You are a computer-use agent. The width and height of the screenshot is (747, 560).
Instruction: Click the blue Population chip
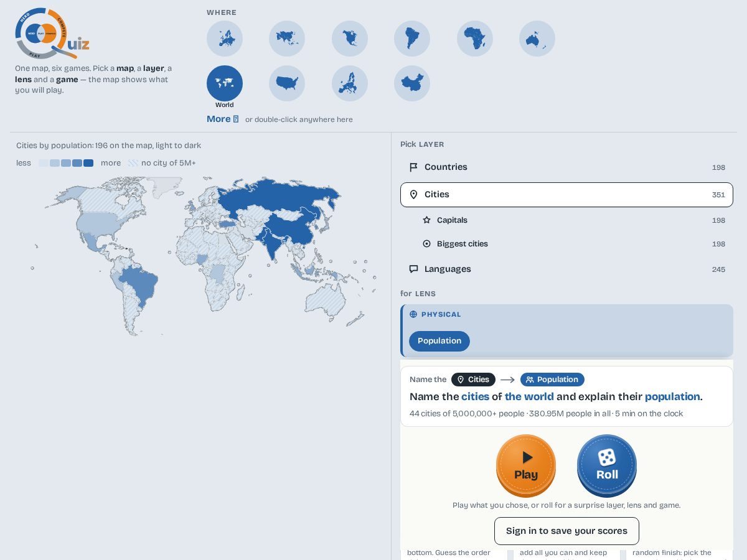click(x=552, y=380)
